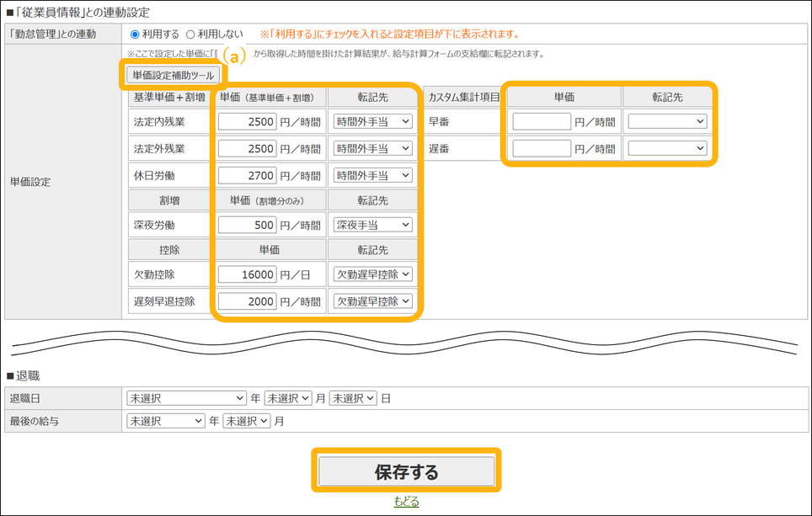Image resolution: width=812 pixels, height=516 pixels.
Task: Click the 保存する button
Action: pos(407,472)
